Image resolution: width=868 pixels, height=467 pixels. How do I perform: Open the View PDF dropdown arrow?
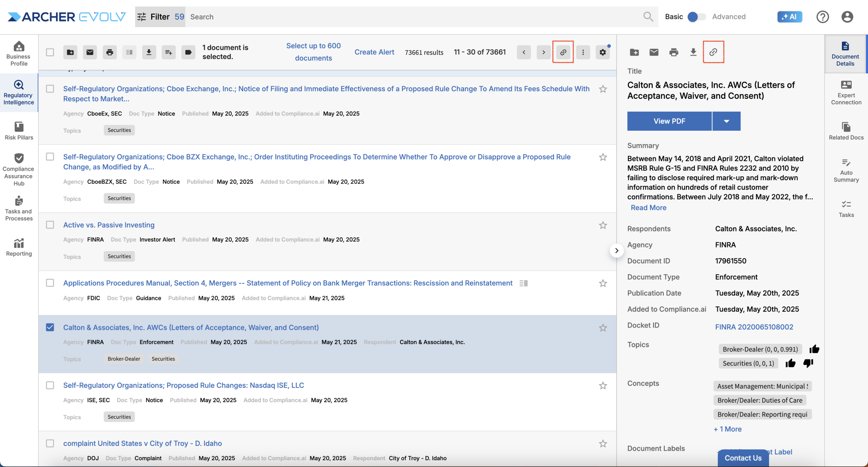pos(726,121)
